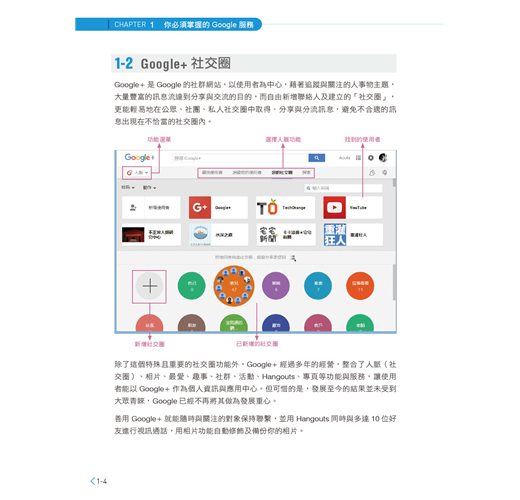Select the orange circle with 47 members
Viewport: 520px width, 500px height.
point(234,286)
